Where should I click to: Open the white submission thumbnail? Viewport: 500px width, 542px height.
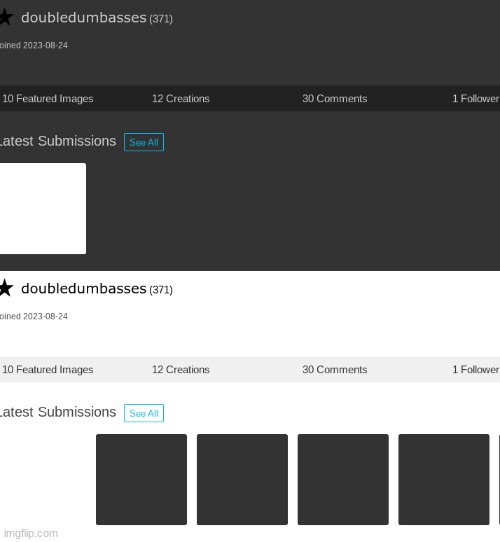coord(43,208)
